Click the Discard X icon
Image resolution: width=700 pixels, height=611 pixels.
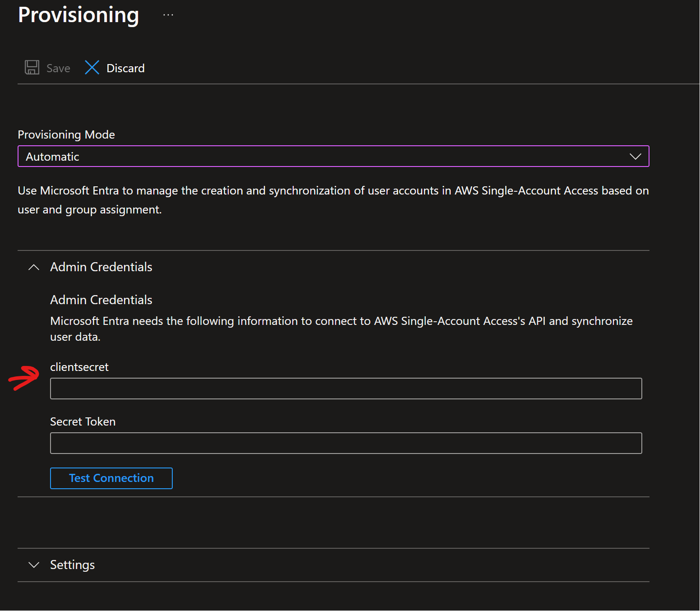(92, 68)
